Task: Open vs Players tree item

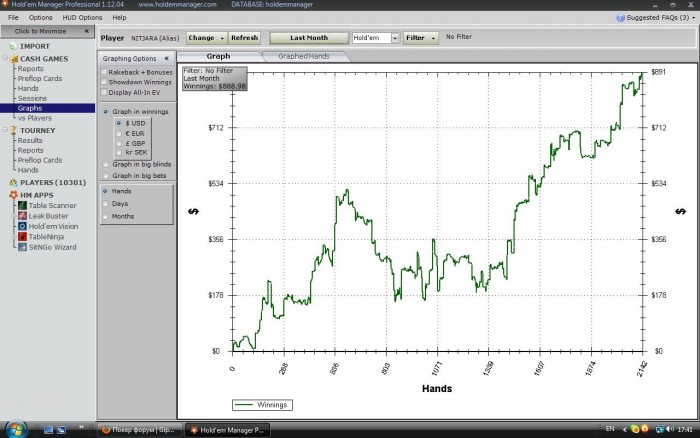Action: pos(35,118)
